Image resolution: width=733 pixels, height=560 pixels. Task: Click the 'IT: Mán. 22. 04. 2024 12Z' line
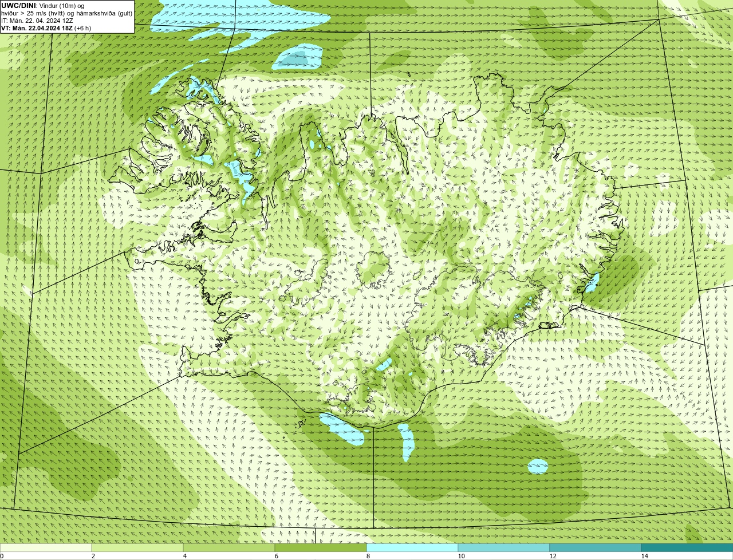click(x=37, y=21)
